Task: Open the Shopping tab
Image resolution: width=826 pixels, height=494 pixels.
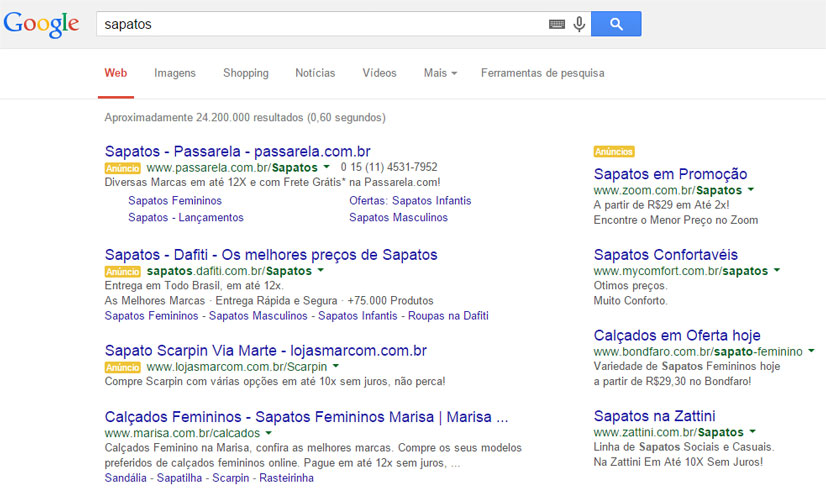Action: coord(245,73)
